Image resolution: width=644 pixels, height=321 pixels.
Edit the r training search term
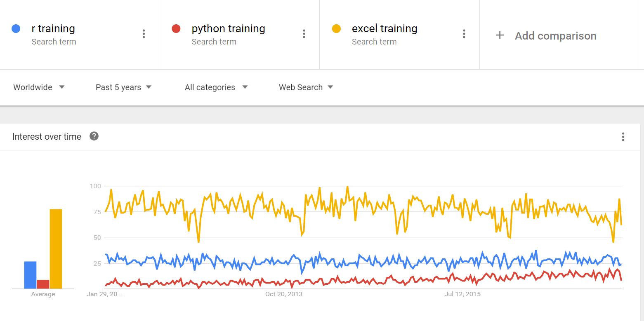[53, 29]
